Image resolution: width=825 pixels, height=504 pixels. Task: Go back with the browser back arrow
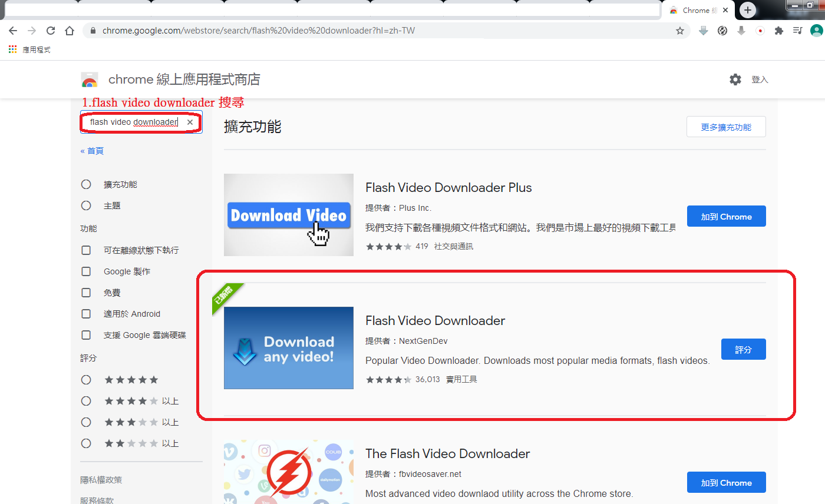[x=13, y=31]
